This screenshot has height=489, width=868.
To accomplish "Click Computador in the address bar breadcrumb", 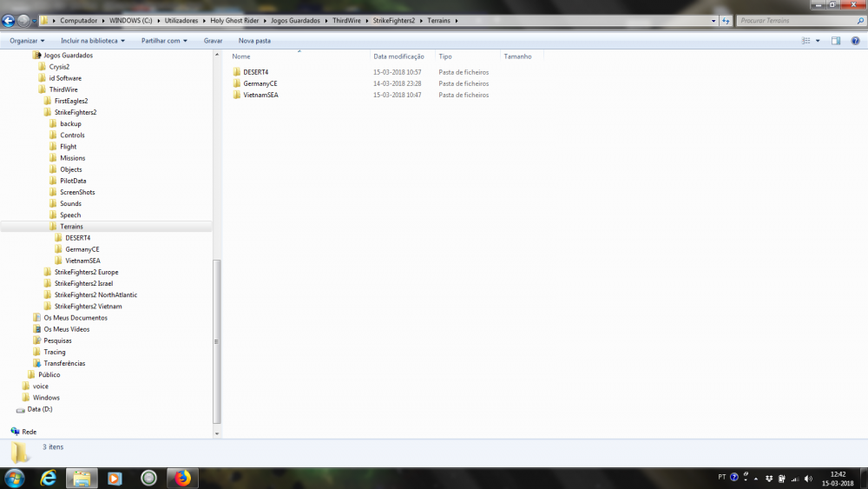I will pos(79,21).
